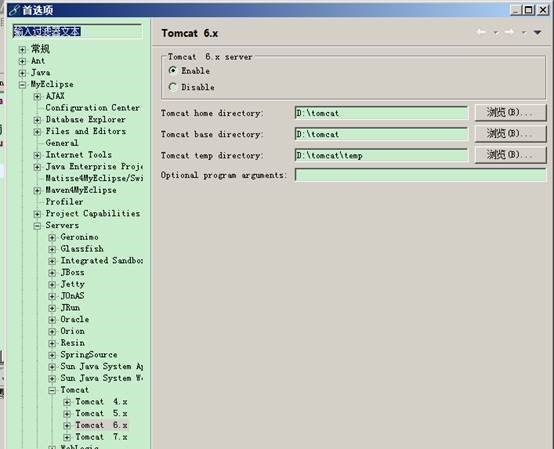Click the Tomcat home directory field
Image resolution: width=554 pixels, height=449 pixels.
(382, 113)
